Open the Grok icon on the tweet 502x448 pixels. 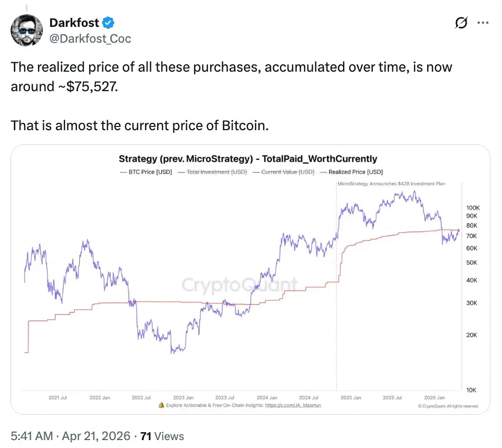(x=460, y=23)
